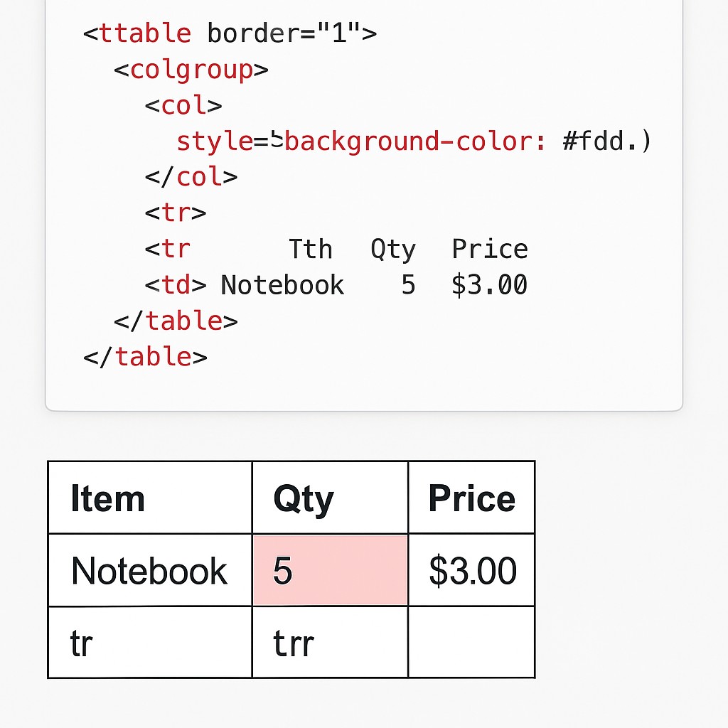Click the Qty header cell
The height and width of the screenshot is (728, 728).
330,498
